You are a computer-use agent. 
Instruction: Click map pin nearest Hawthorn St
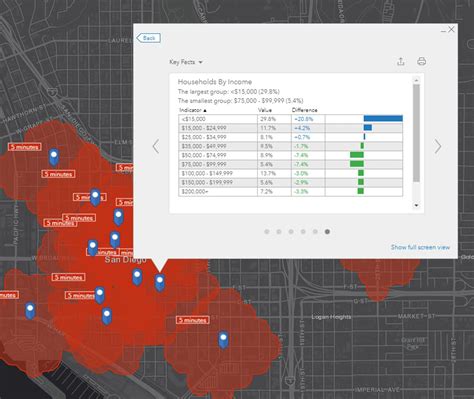pos(54,157)
